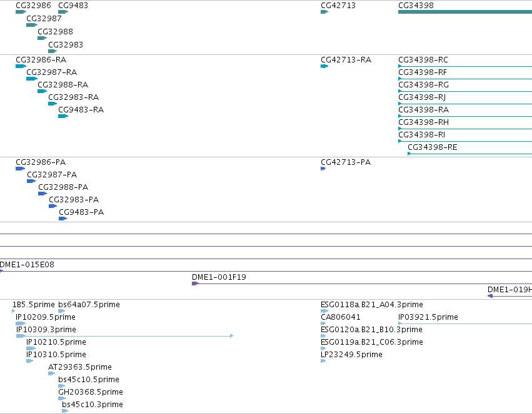Open EST AT29363.5prime label
The image size is (532, 414).
click(x=80, y=368)
